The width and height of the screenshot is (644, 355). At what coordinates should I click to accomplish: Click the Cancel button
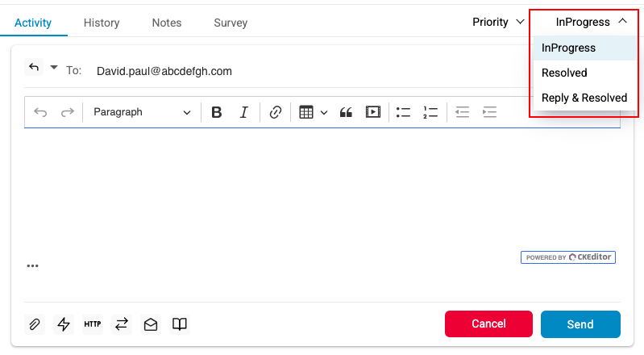click(488, 324)
